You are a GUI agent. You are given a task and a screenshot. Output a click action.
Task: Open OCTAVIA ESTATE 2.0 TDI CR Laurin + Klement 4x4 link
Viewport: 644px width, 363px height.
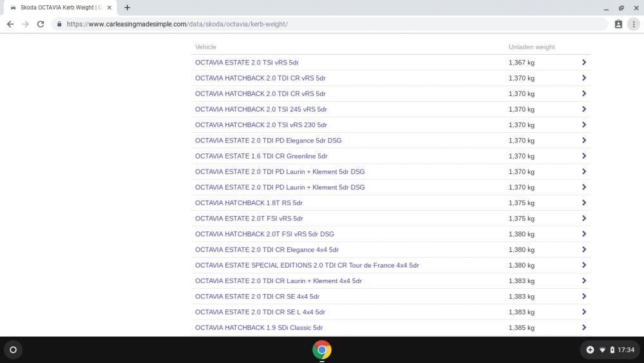278,281
